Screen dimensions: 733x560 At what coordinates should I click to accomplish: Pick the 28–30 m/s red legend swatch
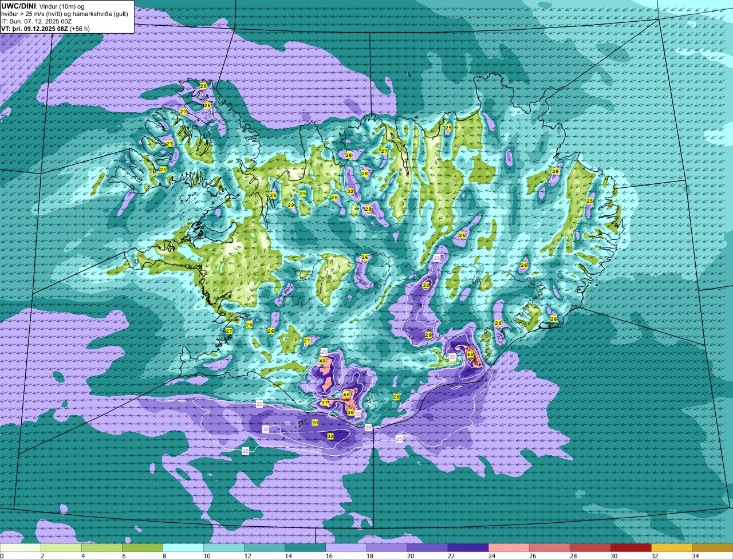tap(590, 548)
